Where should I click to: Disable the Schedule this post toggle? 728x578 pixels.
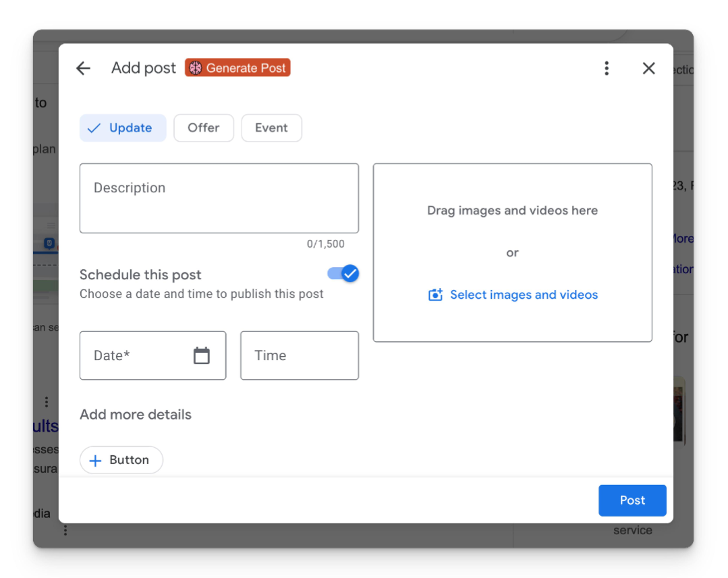click(343, 273)
